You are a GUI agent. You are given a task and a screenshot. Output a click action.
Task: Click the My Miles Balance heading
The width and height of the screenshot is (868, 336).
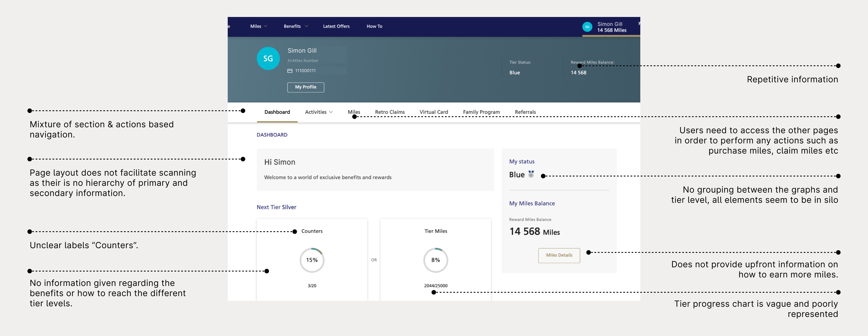click(x=532, y=204)
